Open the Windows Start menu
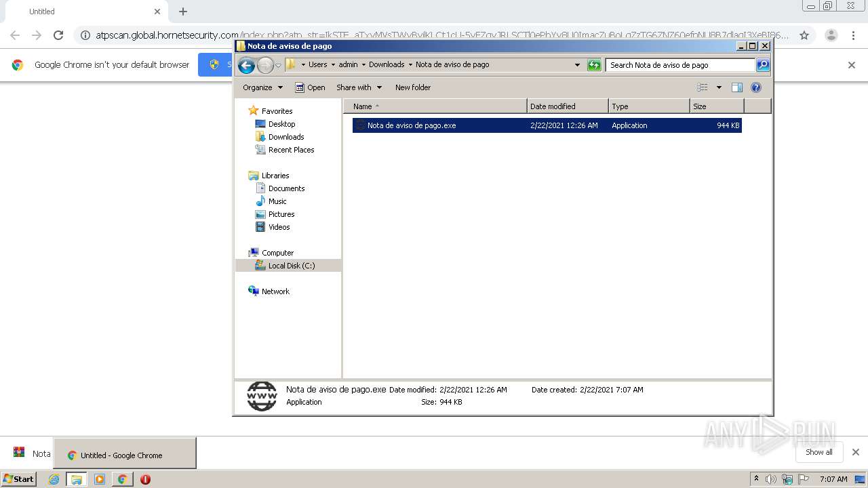This screenshot has height=488, width=868. [18, 479]
